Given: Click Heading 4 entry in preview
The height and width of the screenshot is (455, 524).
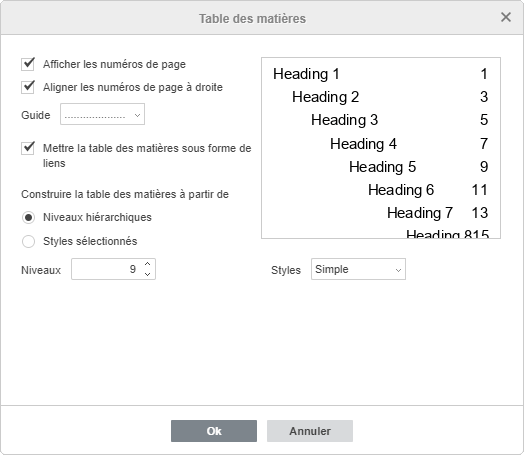Looking at the screenshot, I should pyautogui.click(x=363, y=144).
